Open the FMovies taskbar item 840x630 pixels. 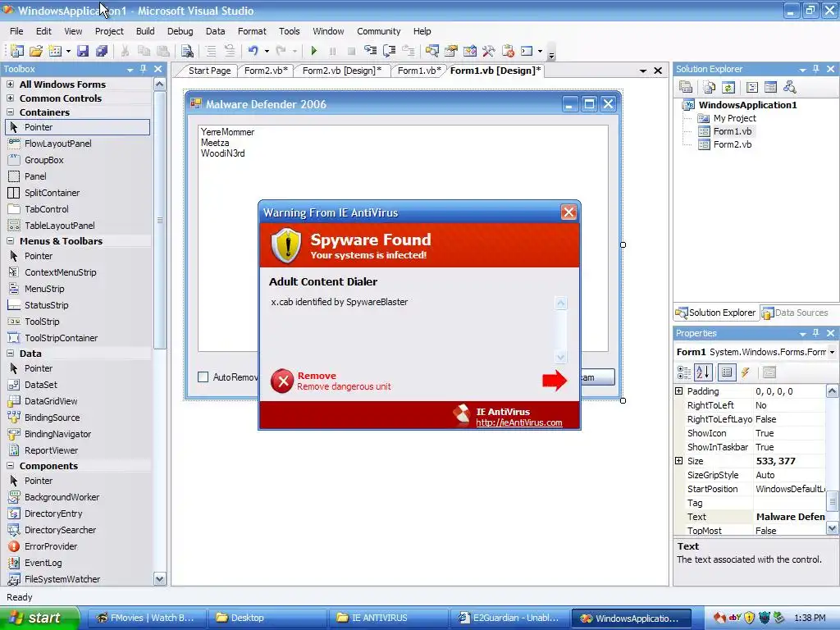tap(146, 619)
